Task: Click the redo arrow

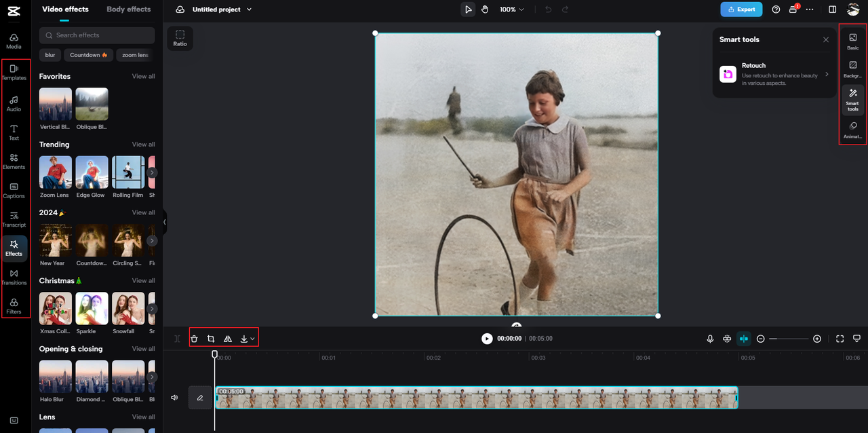Action: pos(566,10)
